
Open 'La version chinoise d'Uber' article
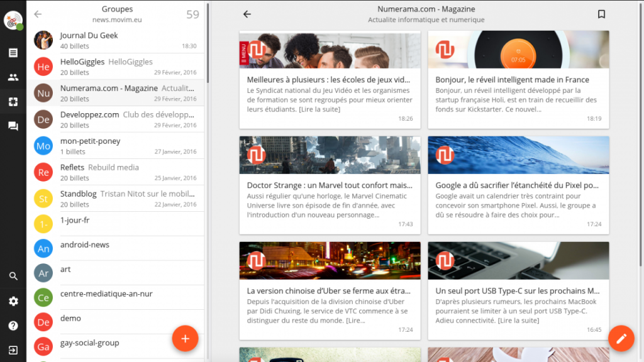328,290
